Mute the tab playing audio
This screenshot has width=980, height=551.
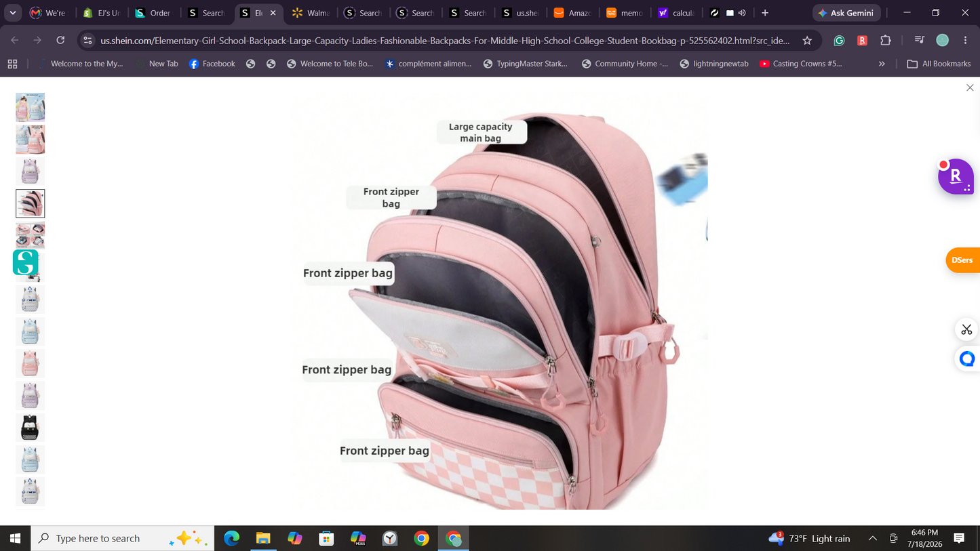click(742, 13)
